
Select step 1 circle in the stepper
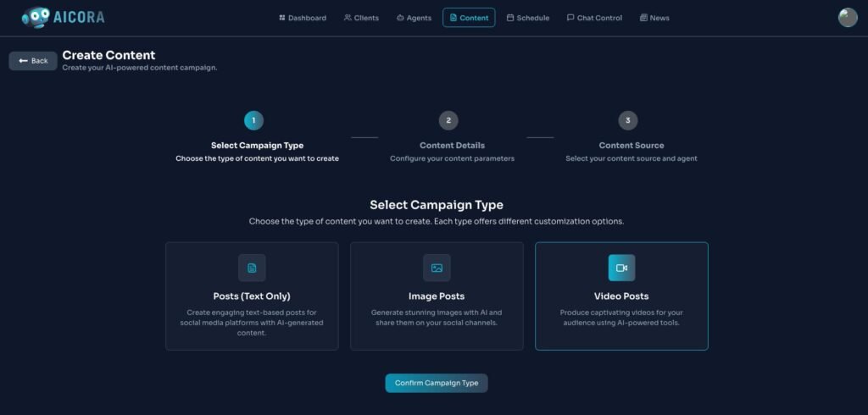pyautogui.click(x=253, y=120)
